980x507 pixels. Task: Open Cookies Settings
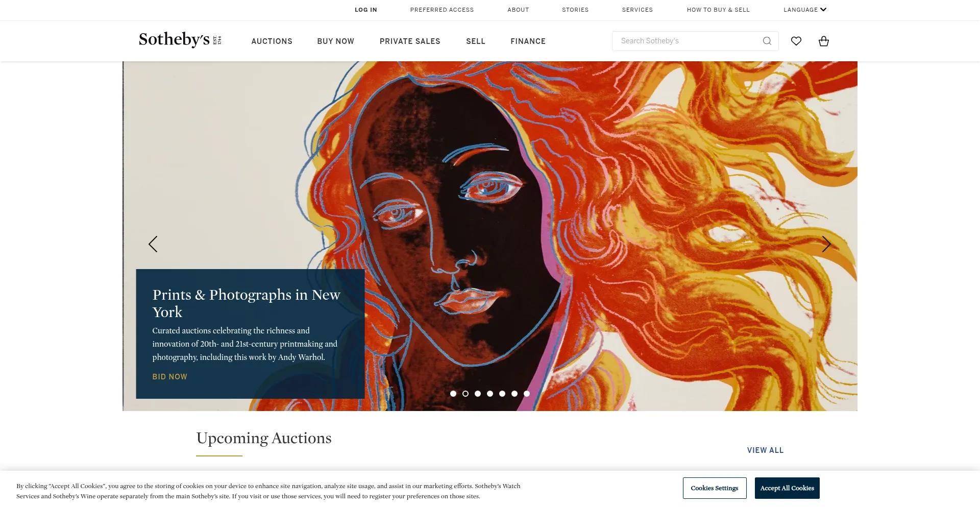[x=715, y=488]
